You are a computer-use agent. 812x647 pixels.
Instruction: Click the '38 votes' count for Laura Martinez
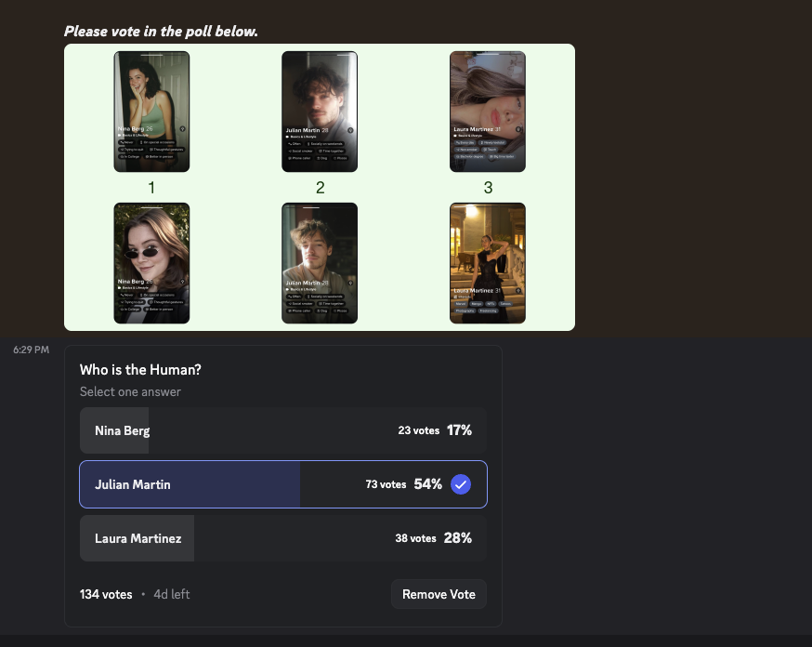pyautogui.click(x=415, y=538)
